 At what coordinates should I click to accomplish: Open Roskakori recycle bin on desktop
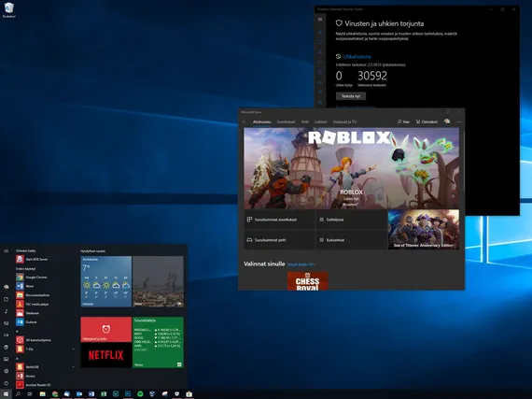pos(8,10)
